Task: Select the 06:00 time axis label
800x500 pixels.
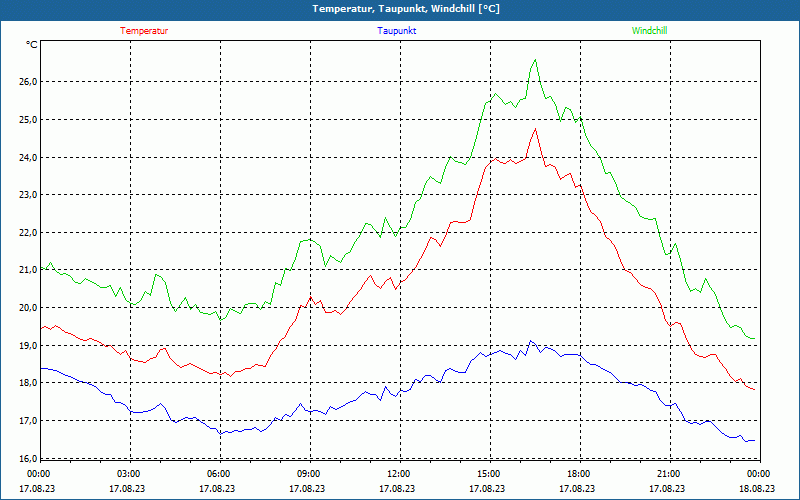Action: click(218, 474)
